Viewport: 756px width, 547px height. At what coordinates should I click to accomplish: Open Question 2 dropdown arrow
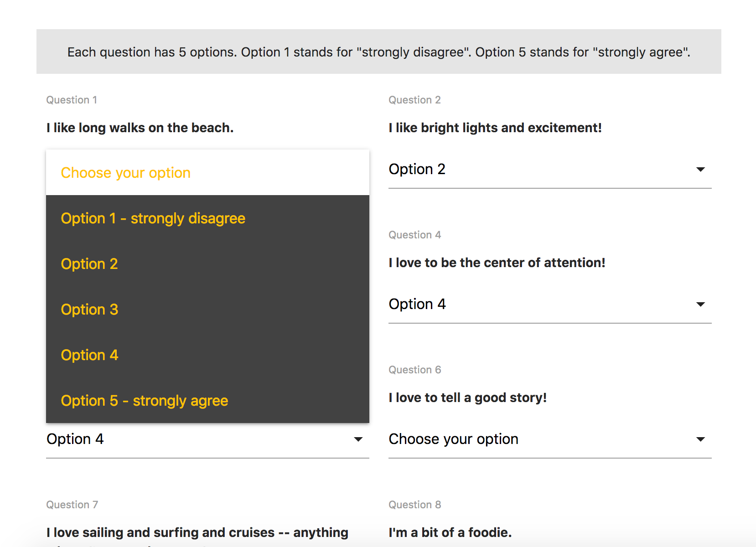tap(700, 170)
